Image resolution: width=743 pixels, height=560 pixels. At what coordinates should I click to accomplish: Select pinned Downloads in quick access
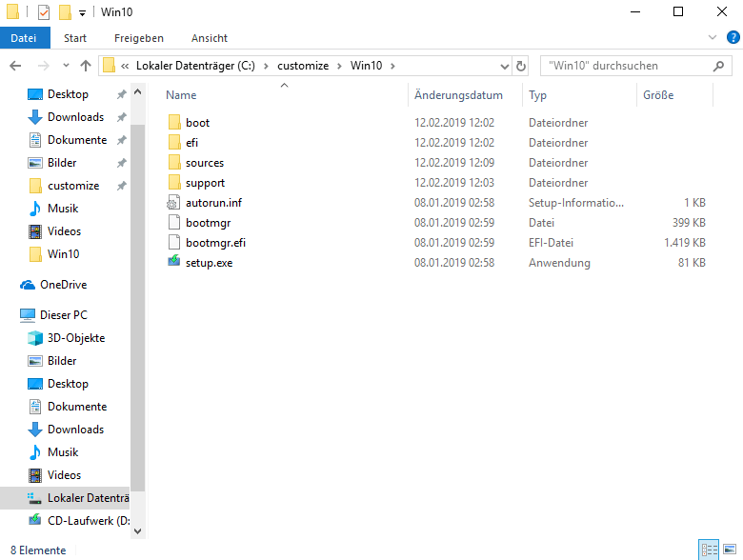coord(76,117)
